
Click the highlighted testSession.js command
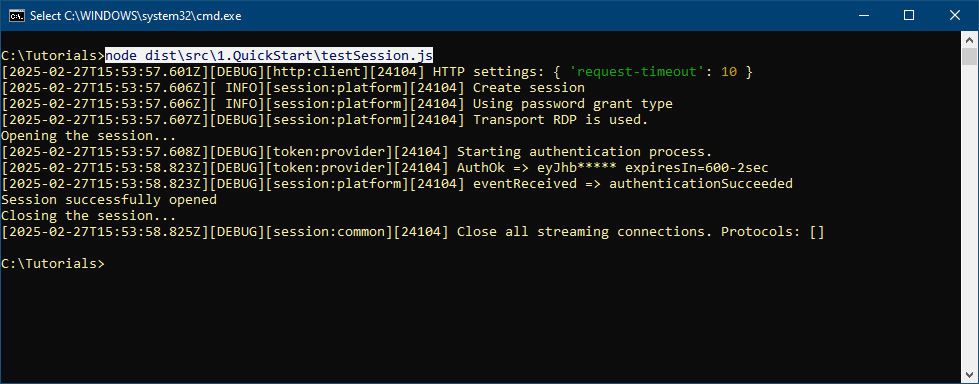(269, 56)
